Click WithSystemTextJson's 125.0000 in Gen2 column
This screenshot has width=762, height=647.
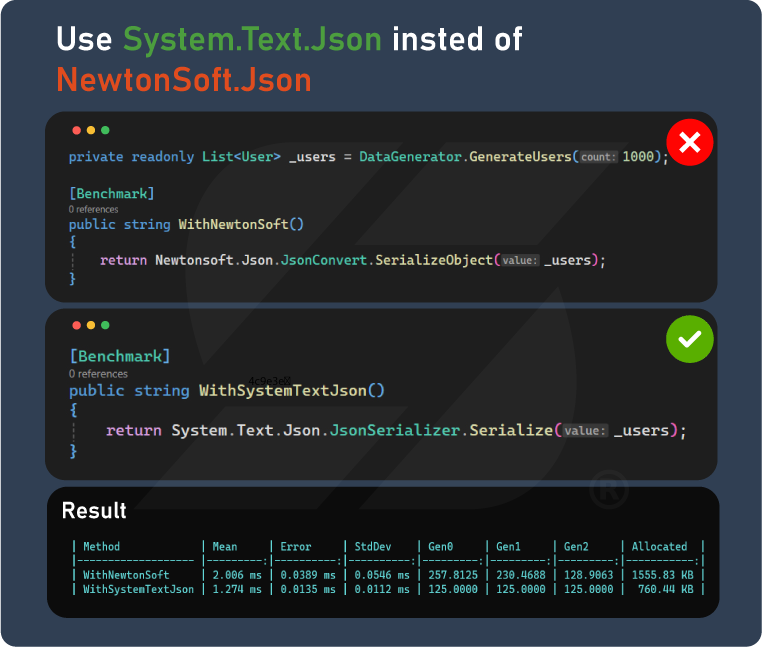[589, 590]
